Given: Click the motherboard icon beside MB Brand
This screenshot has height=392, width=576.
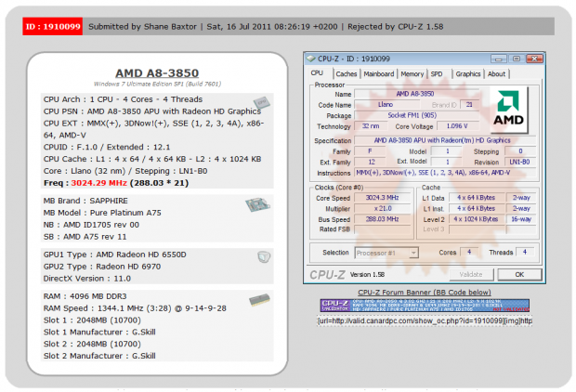Looking at the screenshot, I should pyautogui.click(x=258, y=204).
